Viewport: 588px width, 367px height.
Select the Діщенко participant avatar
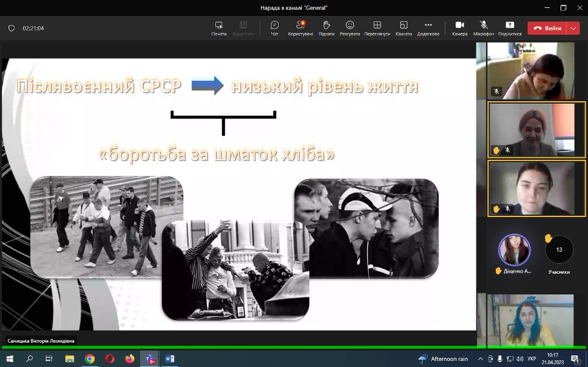pyautogui.click(x=514, y=249)
